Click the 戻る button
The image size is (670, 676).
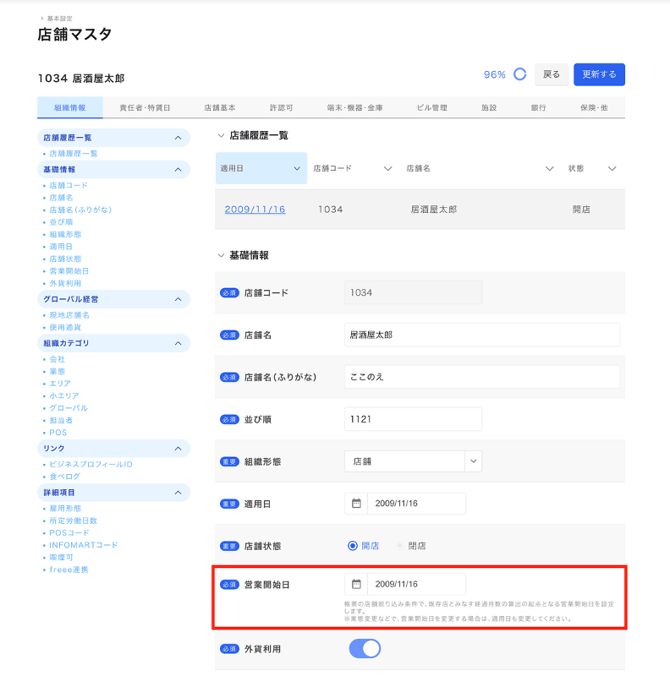click(x=551, y=74)
